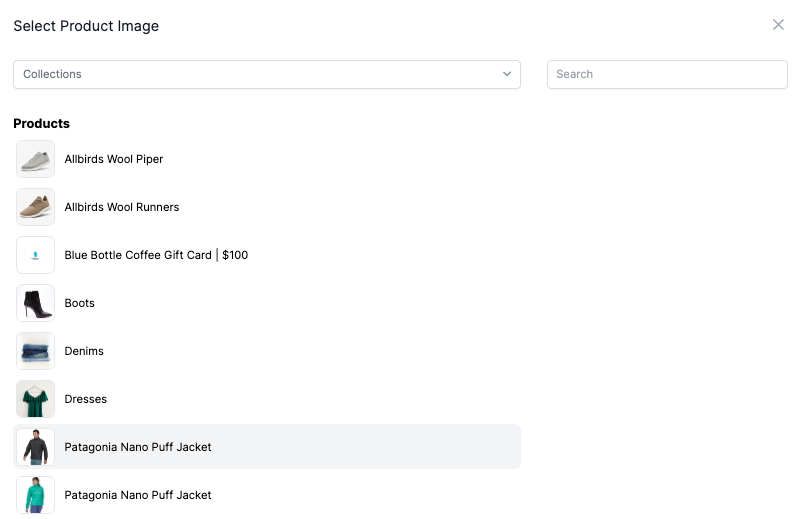Choose the Dresses product name
Viewport: 804px width, 519px height.
point(86,399)
